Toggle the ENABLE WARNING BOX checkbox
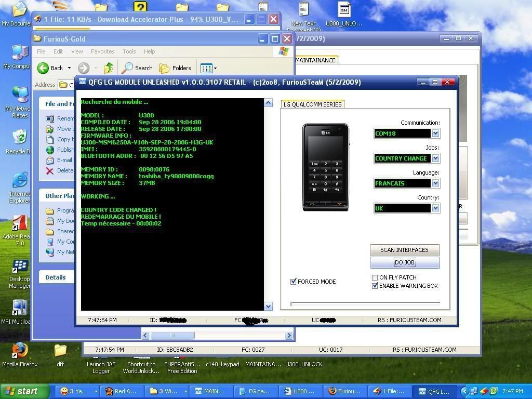The width and height of the screenshot is (532, 399). (375, 286)
